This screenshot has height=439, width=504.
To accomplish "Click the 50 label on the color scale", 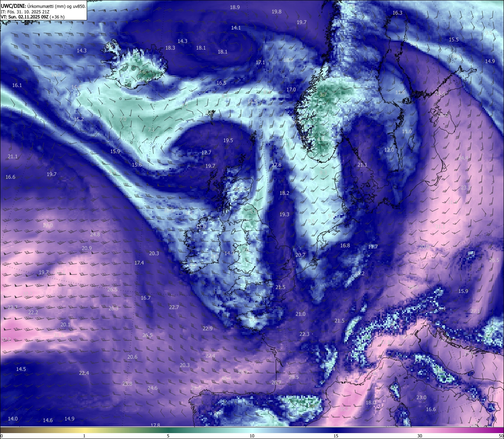I will [x=501, y=436].
